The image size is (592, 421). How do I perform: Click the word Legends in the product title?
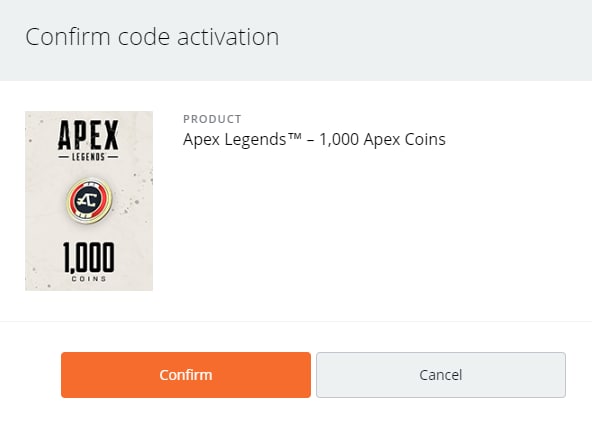coord(255,140)
